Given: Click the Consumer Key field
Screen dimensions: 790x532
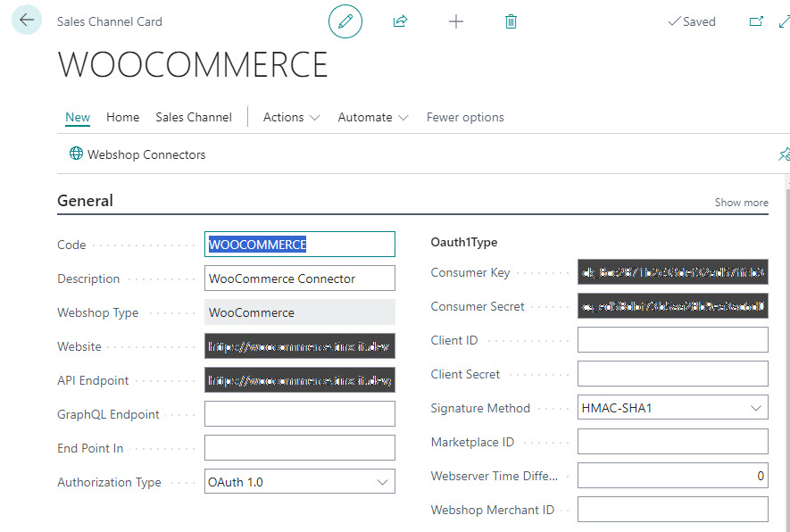Looking at the screenshot, I should [672, 272].
